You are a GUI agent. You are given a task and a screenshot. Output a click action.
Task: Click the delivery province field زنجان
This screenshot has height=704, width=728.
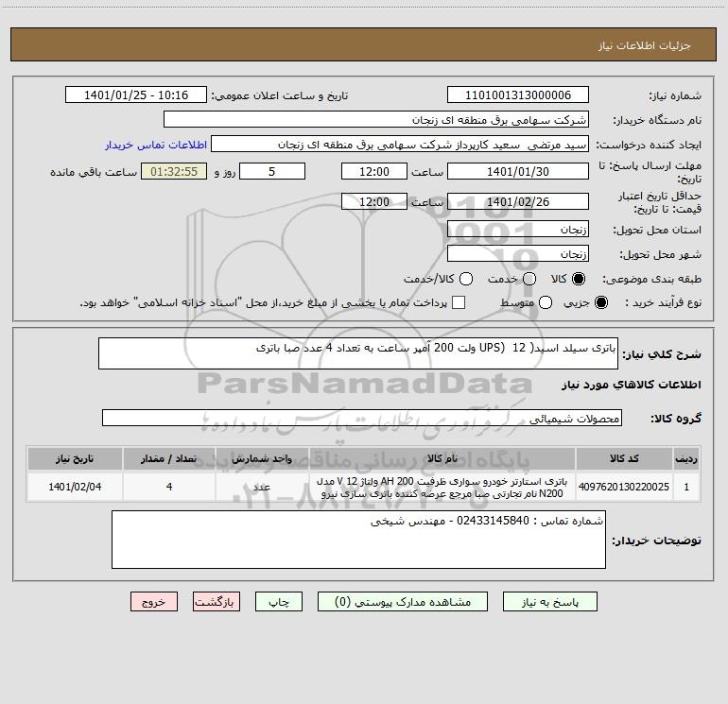518,229
